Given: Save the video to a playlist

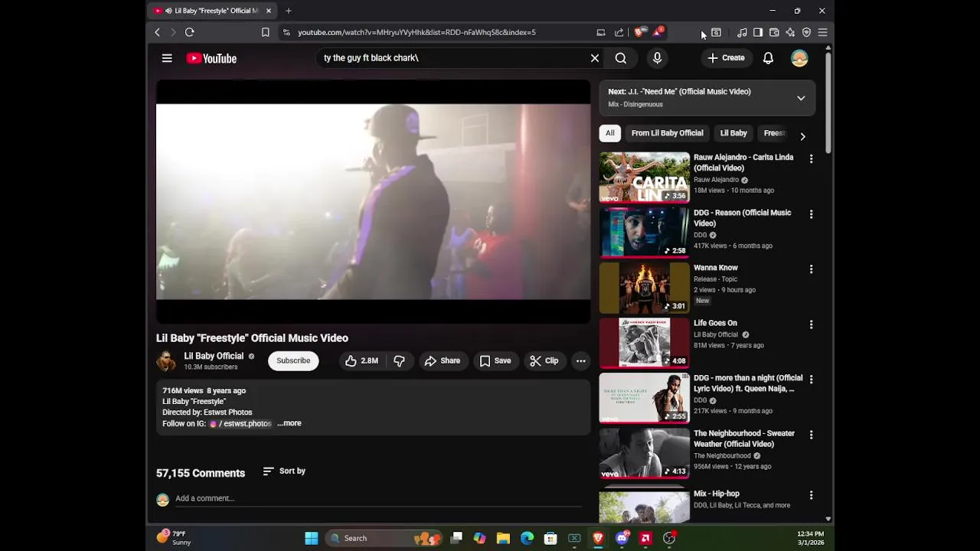Looking at the screenshot, I should 495,360.
